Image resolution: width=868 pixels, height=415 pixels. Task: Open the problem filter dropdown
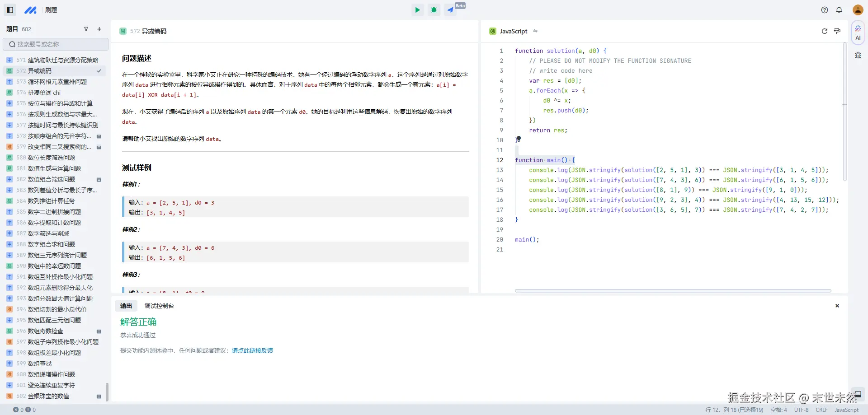point(86,29)
